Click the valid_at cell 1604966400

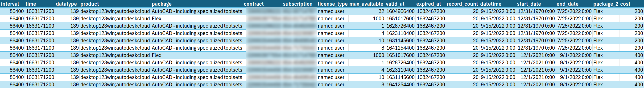point(400,11)
